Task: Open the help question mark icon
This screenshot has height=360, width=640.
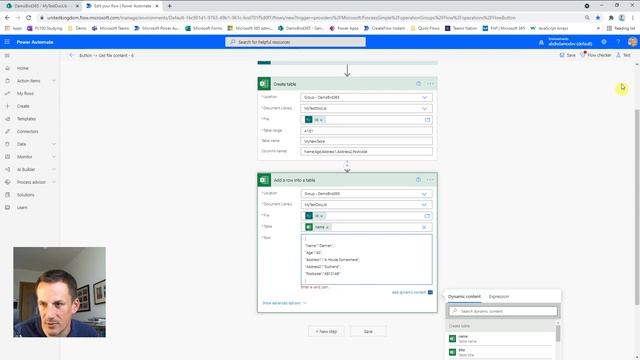Action: click(x=618, y=42)
